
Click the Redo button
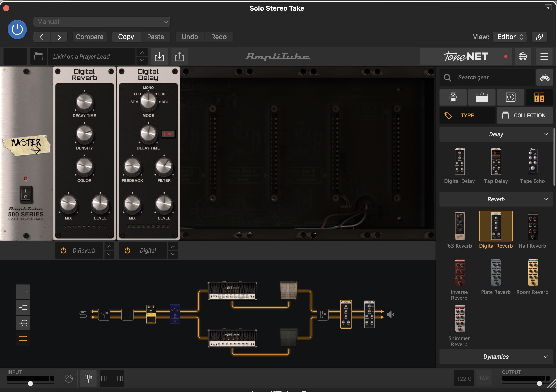[219, 37]
